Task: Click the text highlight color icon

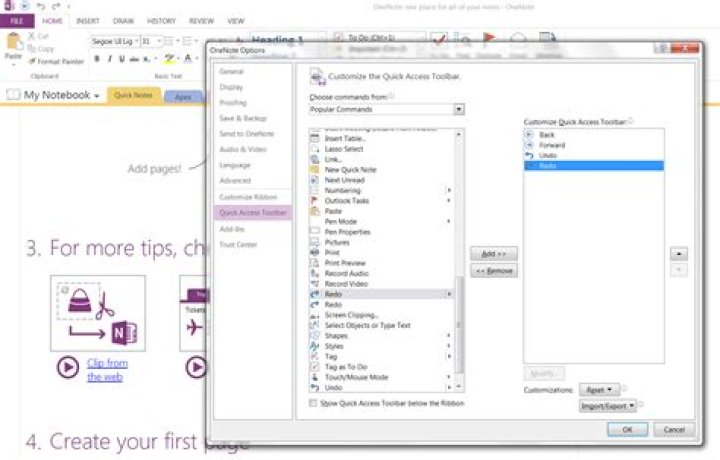Action: click(x=169, y=59)
